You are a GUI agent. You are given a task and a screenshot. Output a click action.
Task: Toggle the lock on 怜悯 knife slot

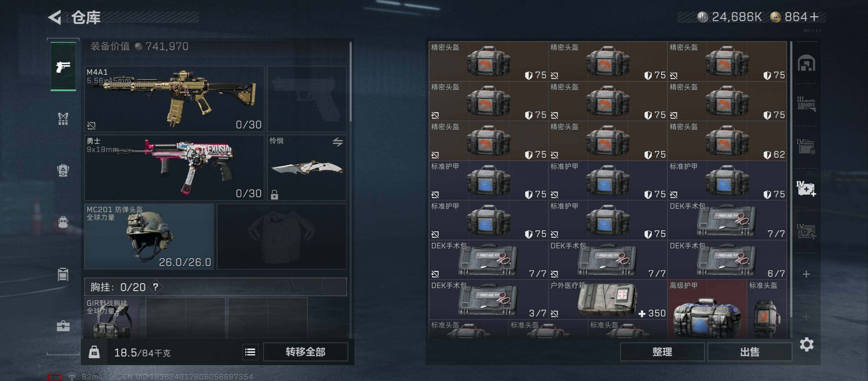275,194
